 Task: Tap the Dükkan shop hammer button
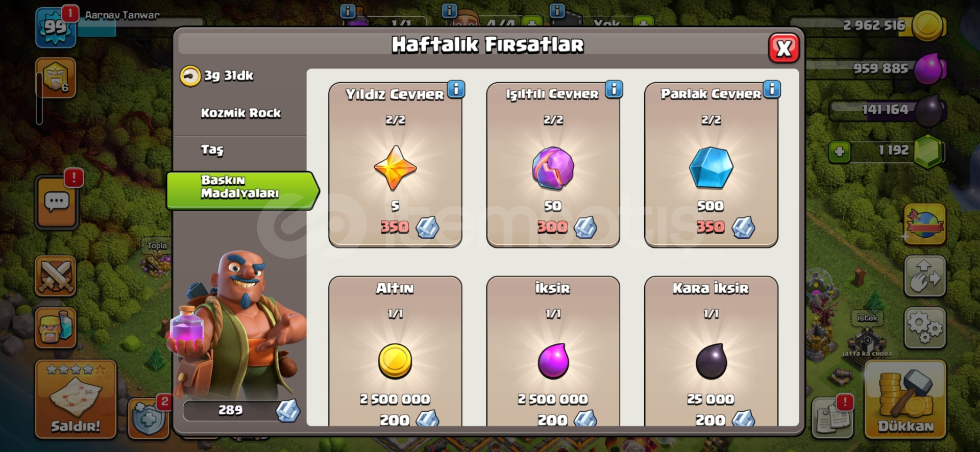(905, 399)
